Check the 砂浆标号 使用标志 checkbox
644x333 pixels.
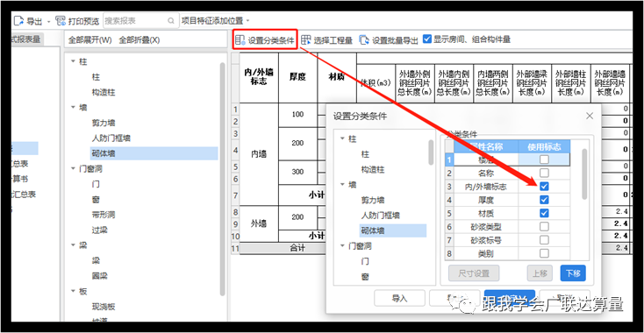pyautogui.click(x=544, y=240)
